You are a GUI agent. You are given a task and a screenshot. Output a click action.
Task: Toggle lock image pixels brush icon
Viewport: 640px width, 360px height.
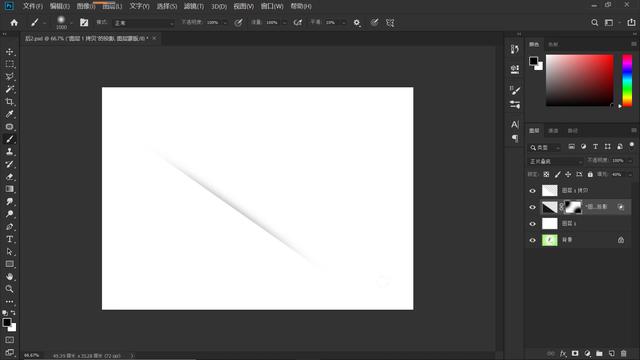557,174
